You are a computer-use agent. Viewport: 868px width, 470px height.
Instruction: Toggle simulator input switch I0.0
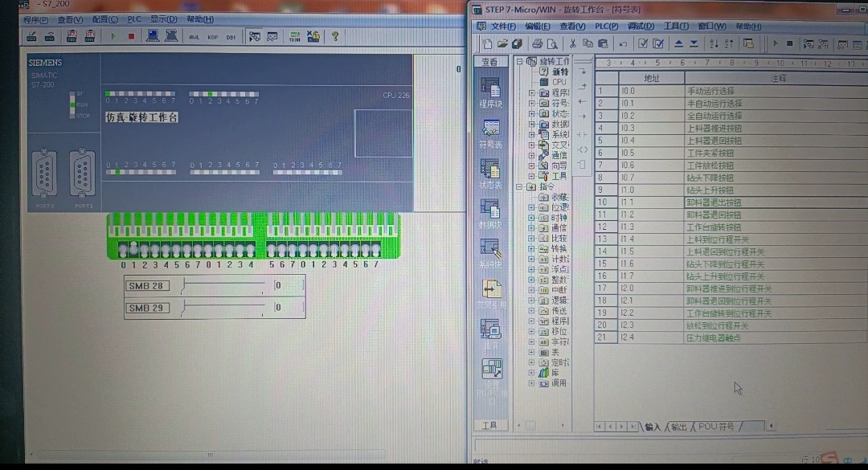click(123, 250)
